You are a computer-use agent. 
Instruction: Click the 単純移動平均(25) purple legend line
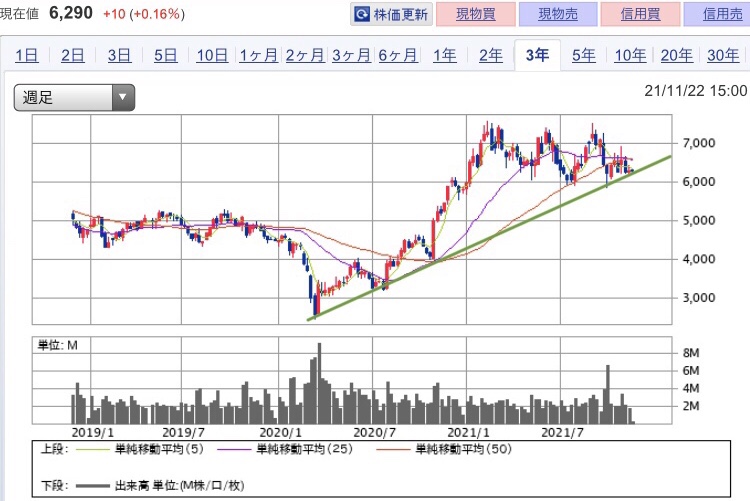(x=234, y=449)
